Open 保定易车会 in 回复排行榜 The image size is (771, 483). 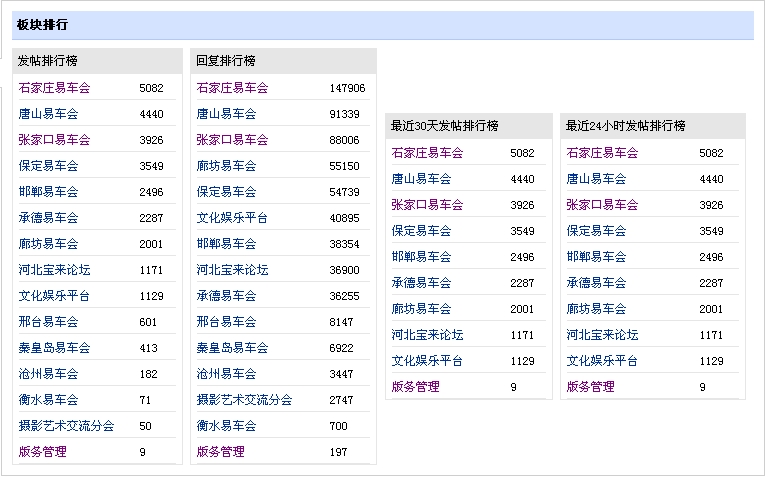point(227,192)
